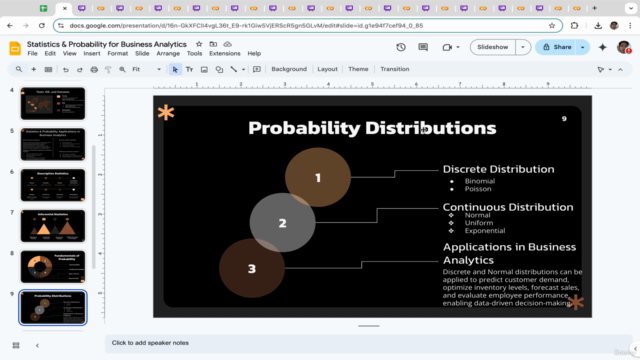Open the Gemini sparkle icon
Viewport: 640px width, 360px height.
pos(602,47)
